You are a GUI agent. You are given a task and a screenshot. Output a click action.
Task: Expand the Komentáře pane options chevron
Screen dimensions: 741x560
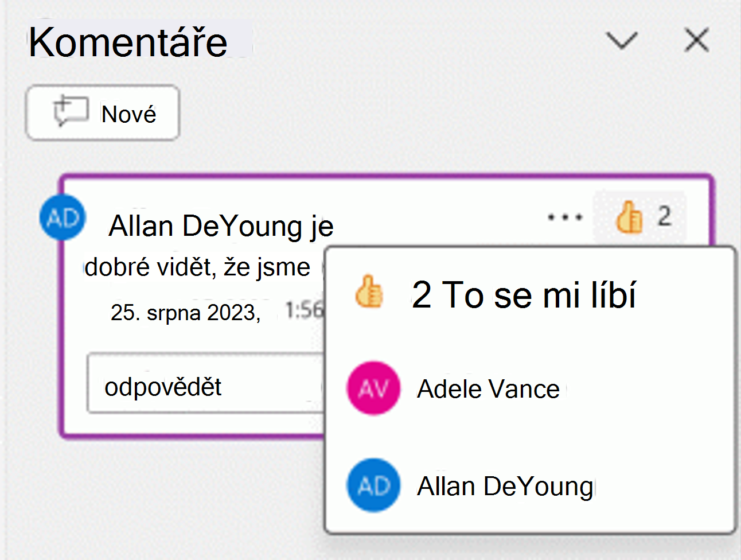pyautogui.click(x=622, y=41)
